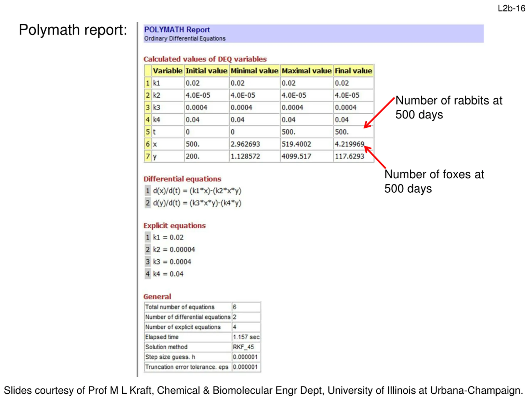Click k4 maximal value 0.04
Screen dimensions: 532x399
tap(288, 120)
